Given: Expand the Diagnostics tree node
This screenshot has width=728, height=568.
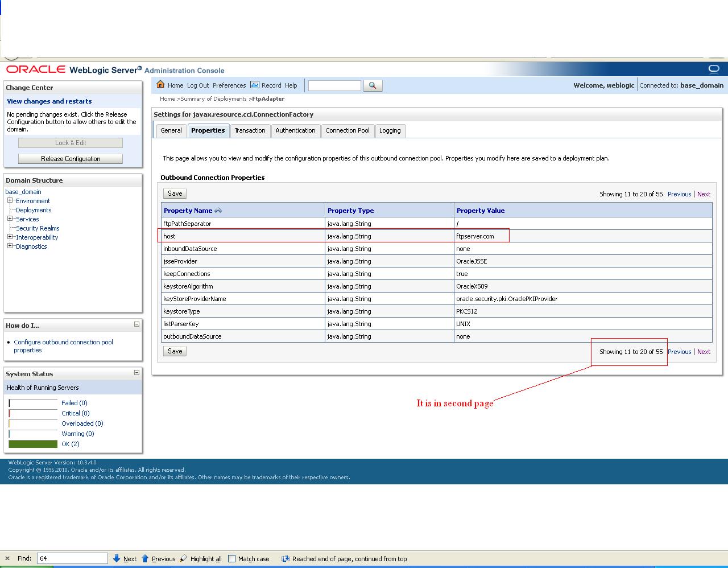Looking at the screenshot, I should click(10, 246).
